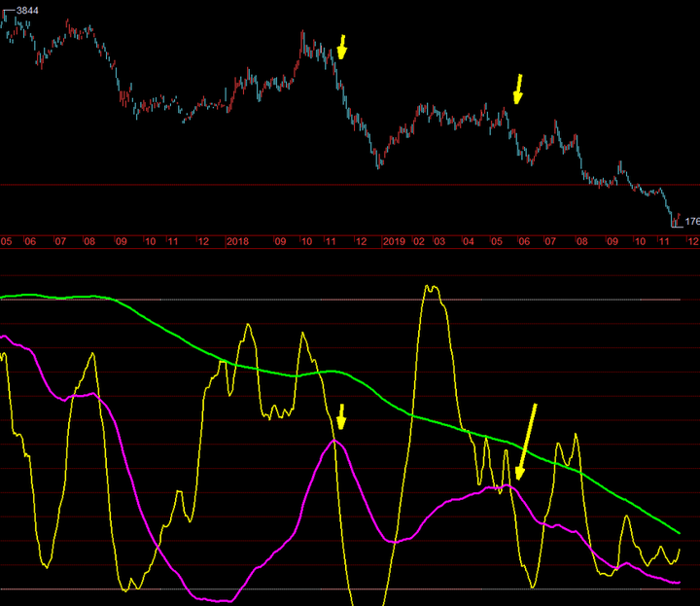Click month label 04 on time axis

pos(469,241)
